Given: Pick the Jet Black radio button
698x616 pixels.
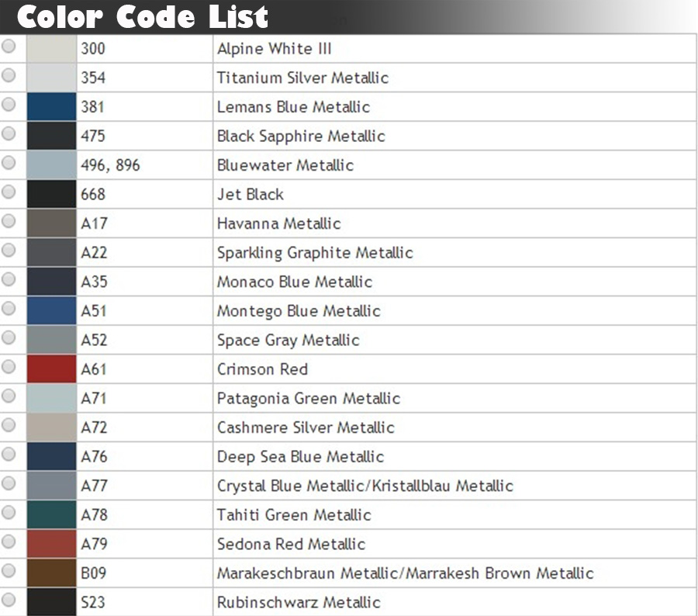Looking at the screenshot, I should click(9, 192).
